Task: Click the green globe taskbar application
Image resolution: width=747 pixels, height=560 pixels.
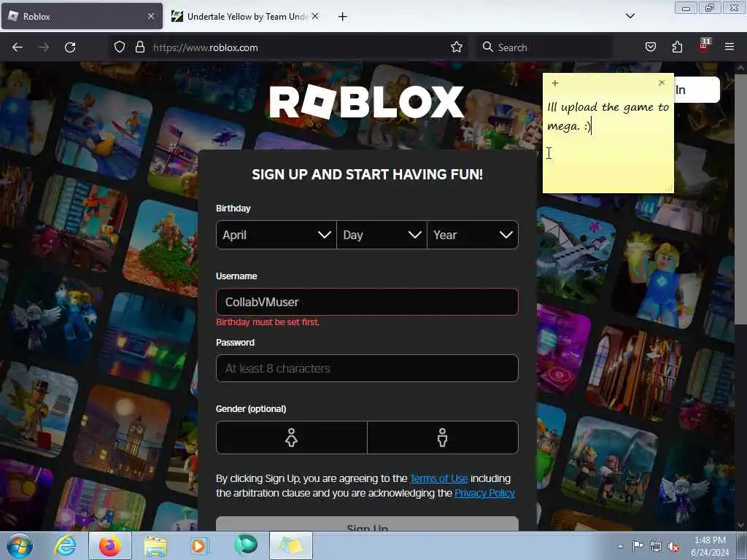Action: coord(246,545)
